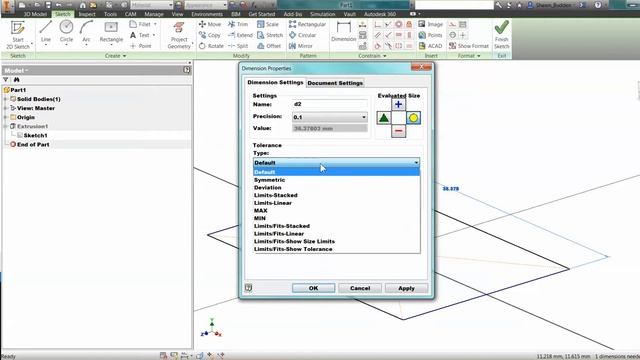Activate the Trim tool
640x360 pixels.
pos(238,24)
